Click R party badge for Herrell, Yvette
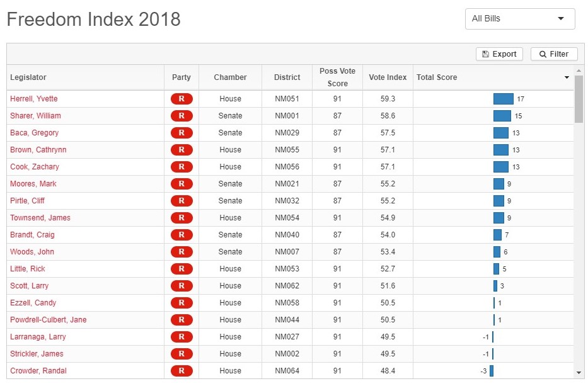This screenshot has width=588, height=386. 182,99
